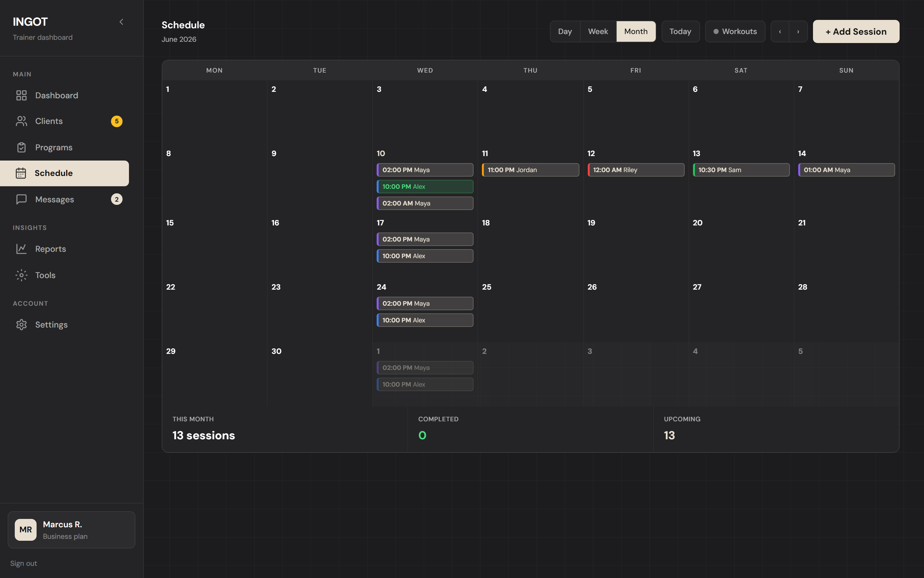Click the Add Session button
Screen dimensions: 924x578
pyautogui.click(x=856, y=31)
